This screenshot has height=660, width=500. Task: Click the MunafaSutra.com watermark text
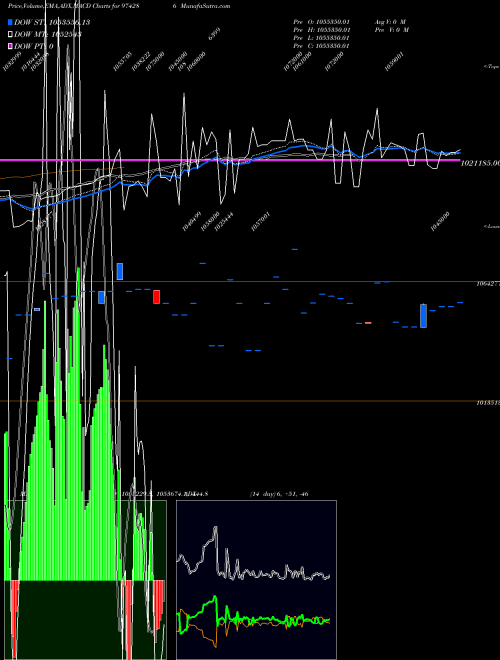click(x=205, y=6)
